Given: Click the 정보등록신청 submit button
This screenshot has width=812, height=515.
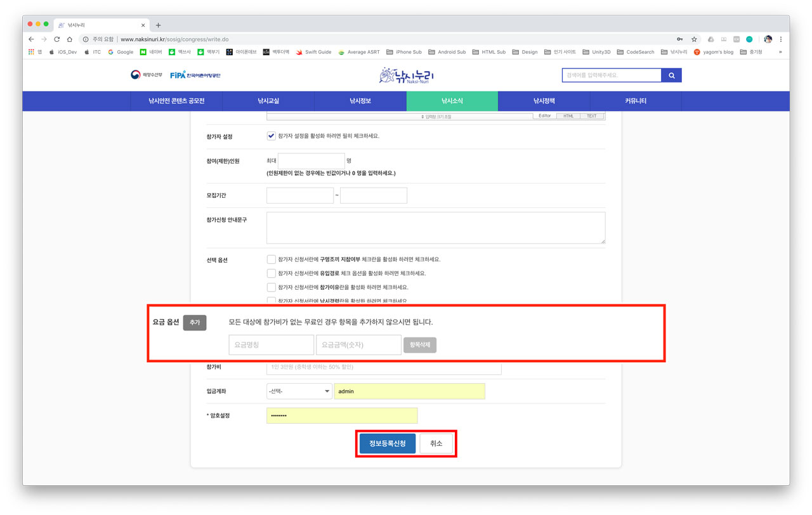Looking at the screenshot, I should pos(387,444).
